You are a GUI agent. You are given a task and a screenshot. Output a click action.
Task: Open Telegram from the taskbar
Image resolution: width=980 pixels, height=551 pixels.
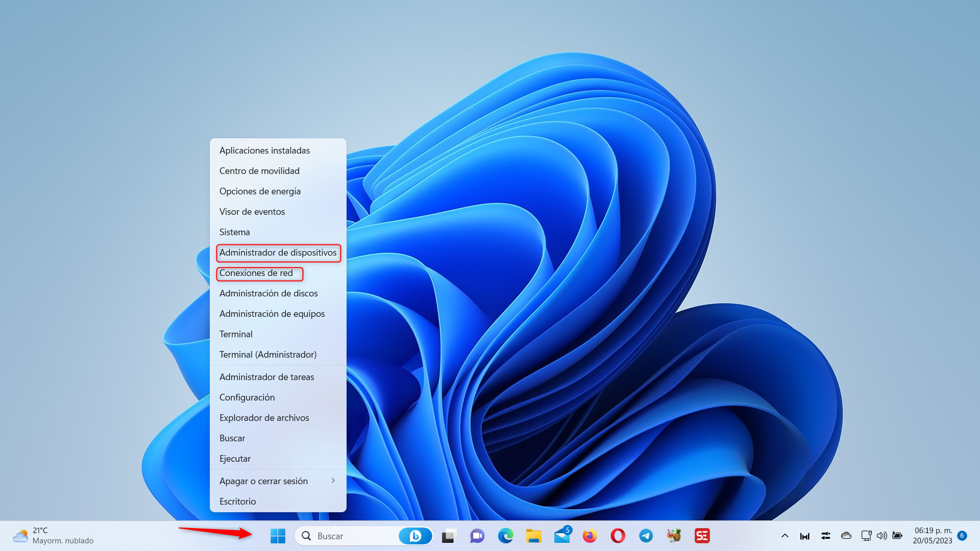pyautogui.click(x=646, y=536)
